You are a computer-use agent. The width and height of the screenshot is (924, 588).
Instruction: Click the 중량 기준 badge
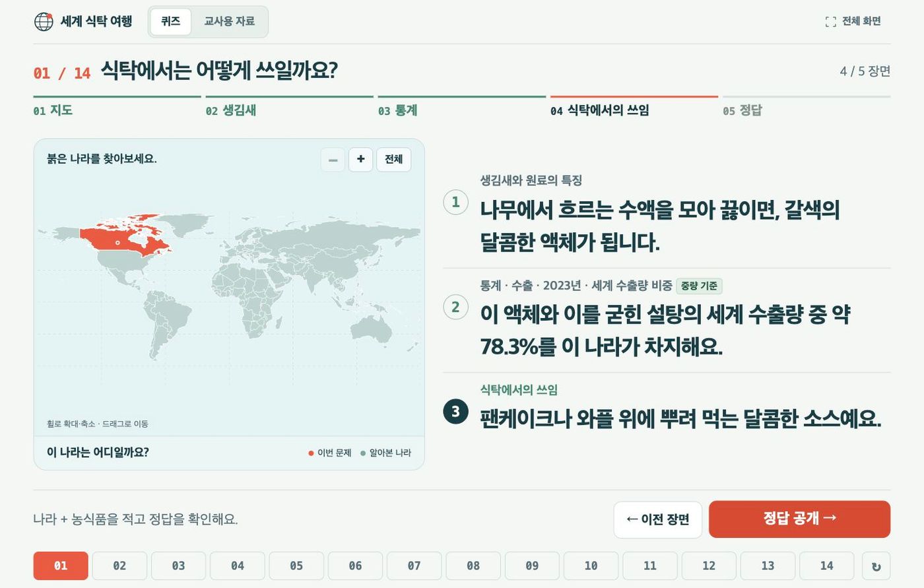click(699, 286)
